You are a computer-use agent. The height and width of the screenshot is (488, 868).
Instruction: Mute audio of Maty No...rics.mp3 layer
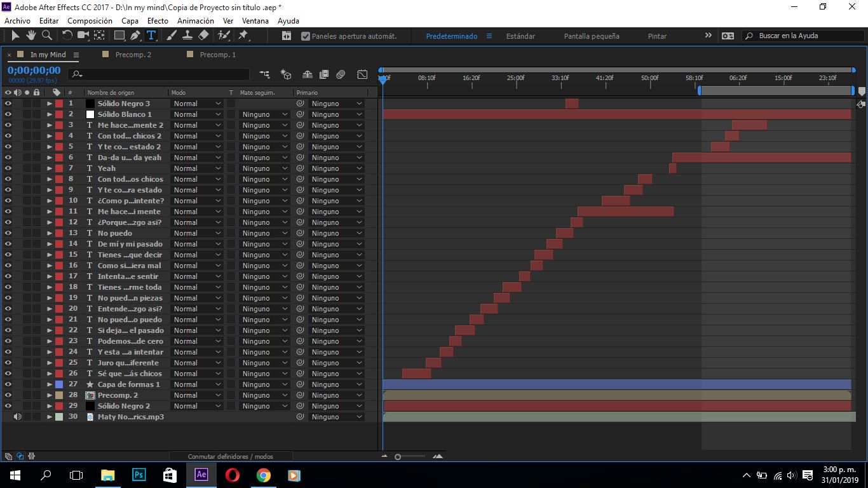pyautogui.click(x=17, y=416)
